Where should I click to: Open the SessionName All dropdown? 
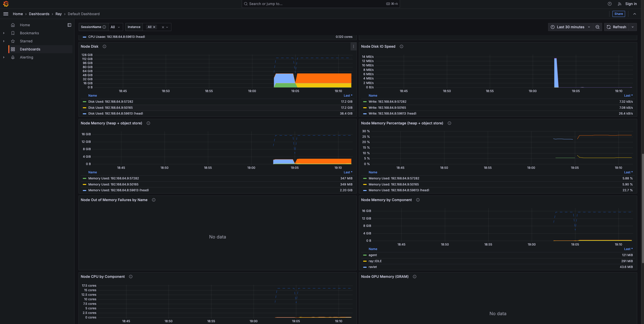(115, 27)
